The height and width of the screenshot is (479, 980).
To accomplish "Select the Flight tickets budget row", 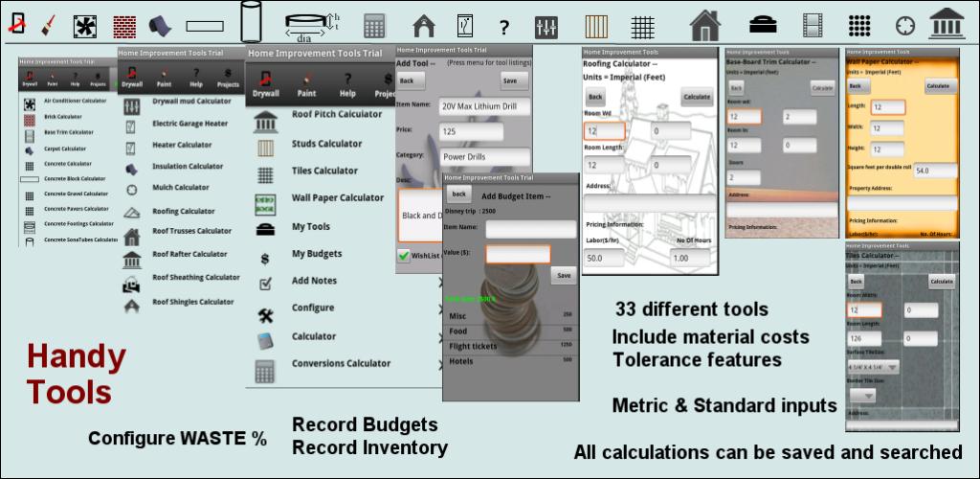I will point(511,346).
